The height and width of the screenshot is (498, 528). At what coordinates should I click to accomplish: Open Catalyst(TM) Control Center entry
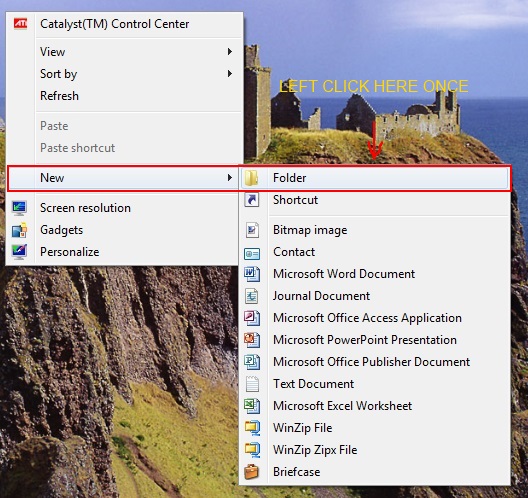(x=125, y=24)
